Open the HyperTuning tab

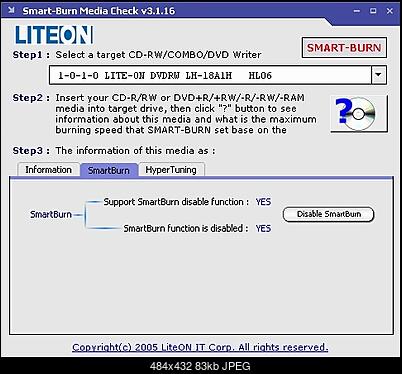point(171,170)
